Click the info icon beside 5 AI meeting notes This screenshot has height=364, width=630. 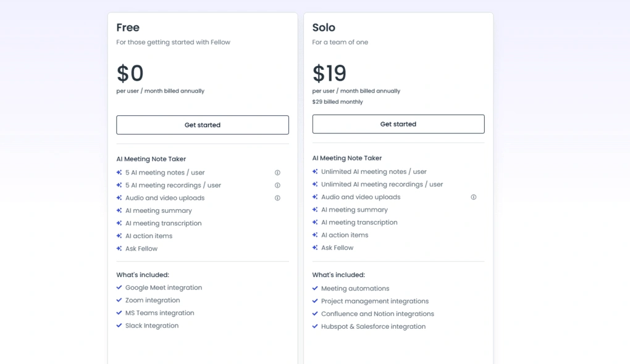point(277,172)
